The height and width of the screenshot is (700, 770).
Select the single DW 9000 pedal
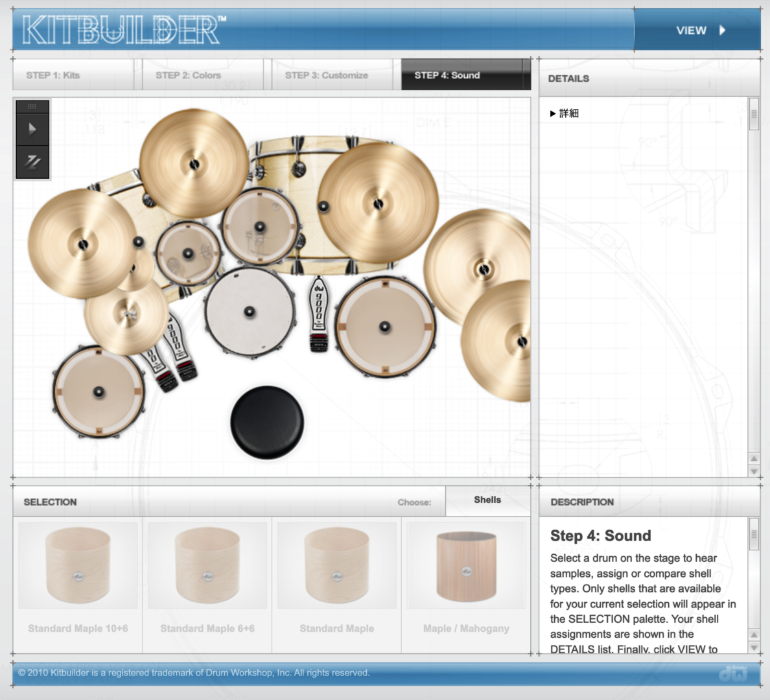tap(319, 315)
